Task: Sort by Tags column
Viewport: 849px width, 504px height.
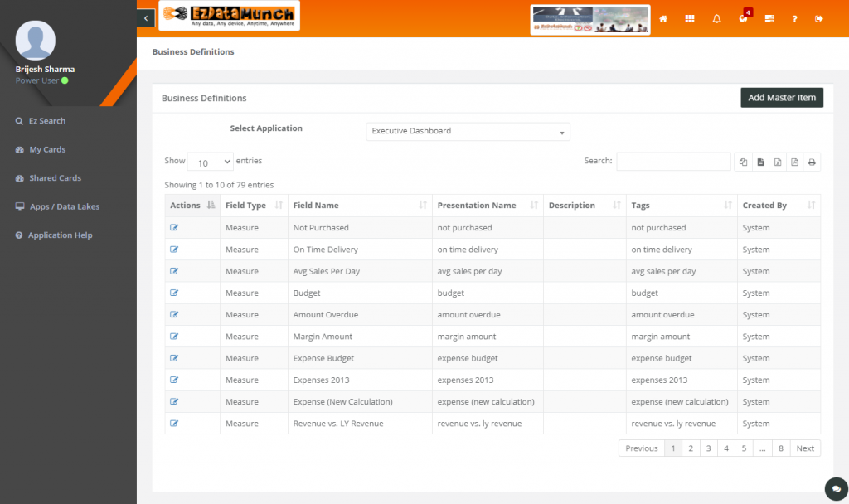Action: point(682,206)
